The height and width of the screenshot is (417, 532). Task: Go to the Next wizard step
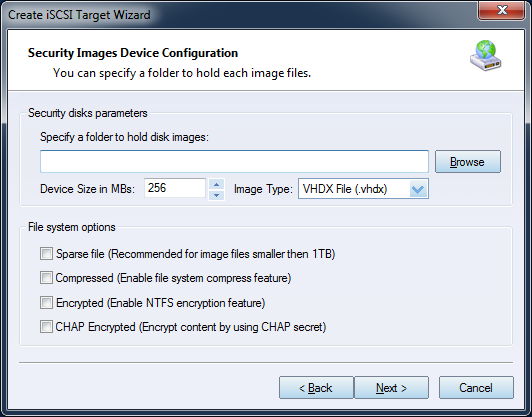391,387
